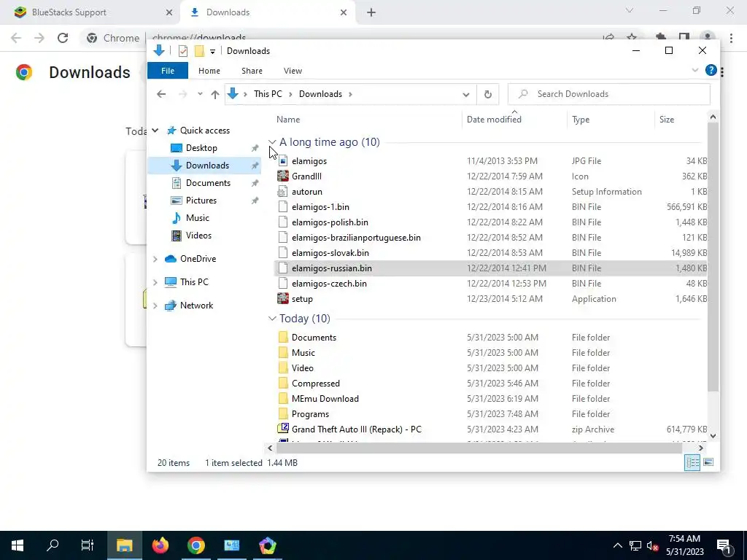
Task: Select the Music folder icon in Today group
Action: [283, 352]
